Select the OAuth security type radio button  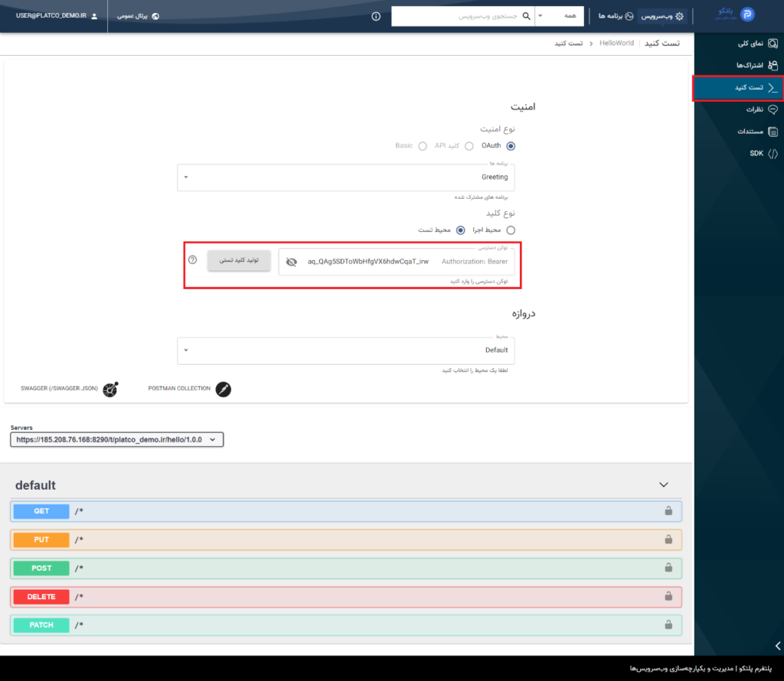(511, 145)
